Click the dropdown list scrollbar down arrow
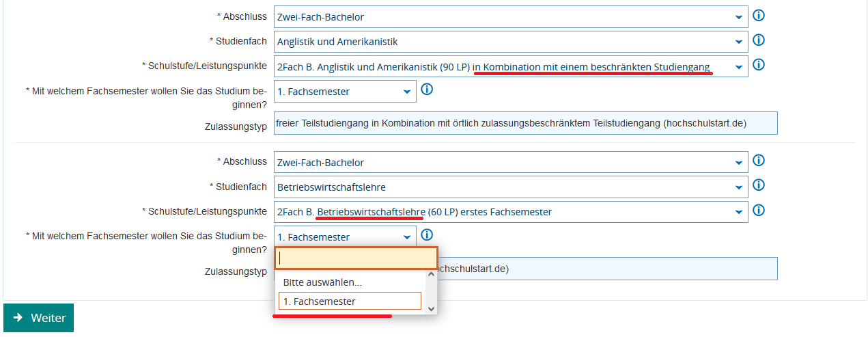The image size is (868, 337). [431, 309]
